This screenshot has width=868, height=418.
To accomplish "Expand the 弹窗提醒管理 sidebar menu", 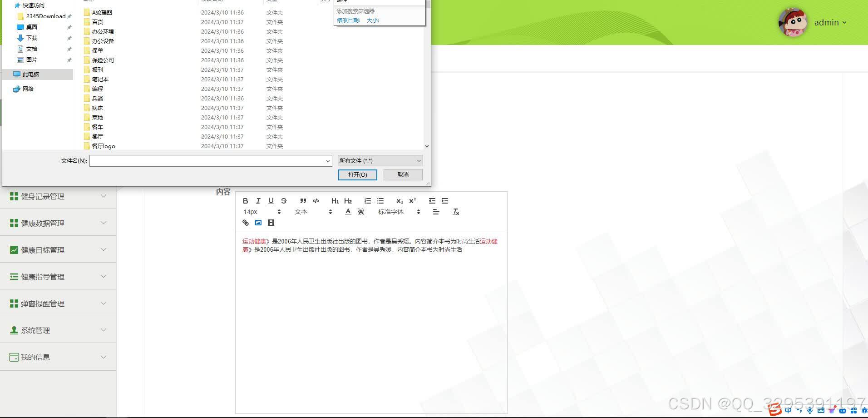I will [x=58, y=304].
